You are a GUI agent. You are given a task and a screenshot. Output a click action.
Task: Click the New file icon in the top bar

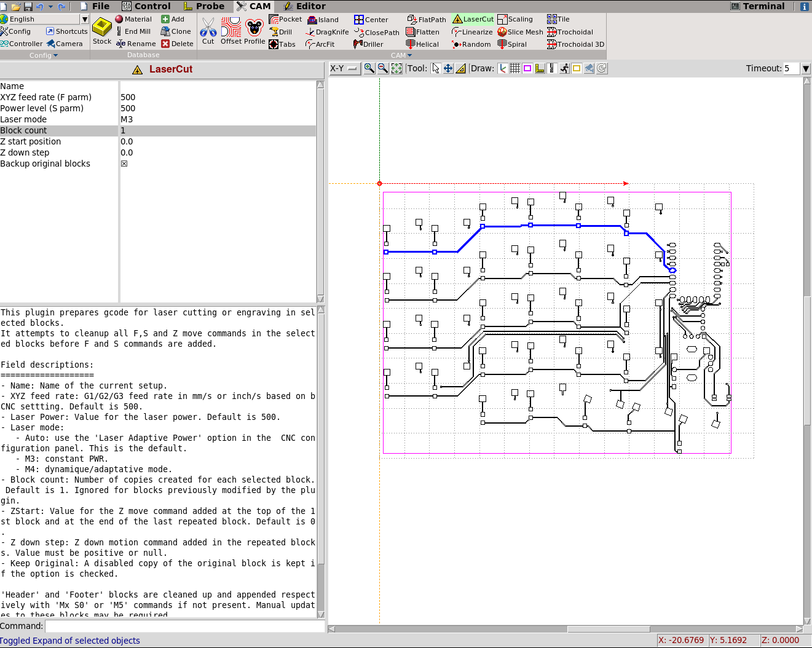tap(4, 6)
